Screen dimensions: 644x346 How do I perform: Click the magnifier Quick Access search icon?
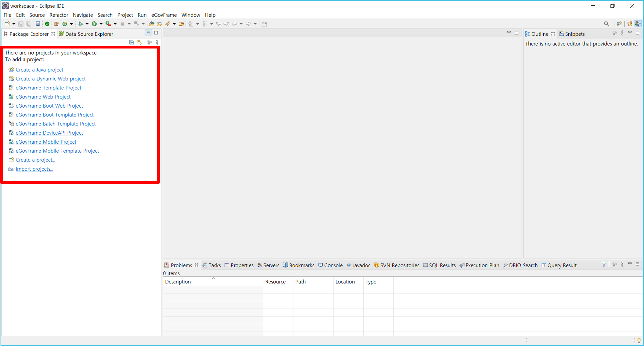coord(607,24)
